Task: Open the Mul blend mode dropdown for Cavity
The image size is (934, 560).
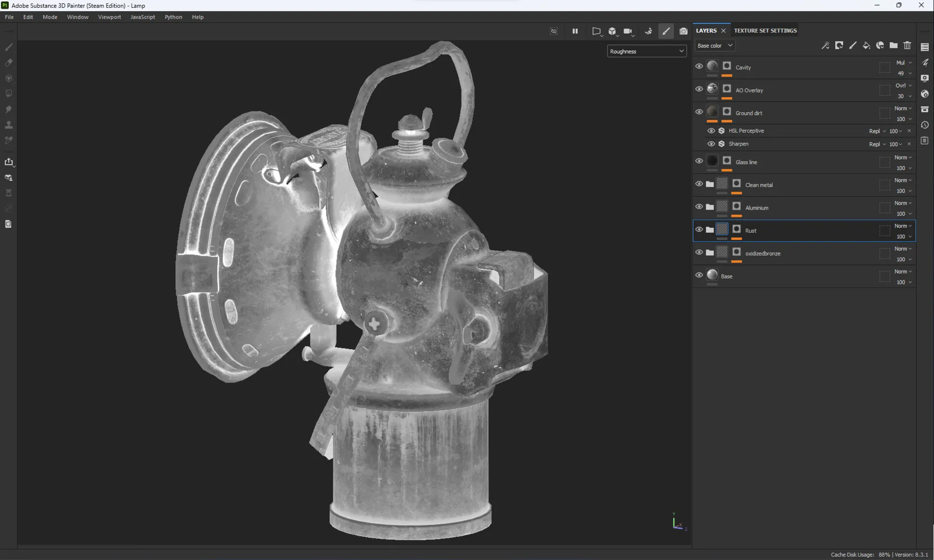Action: click(x=903, y=62)
